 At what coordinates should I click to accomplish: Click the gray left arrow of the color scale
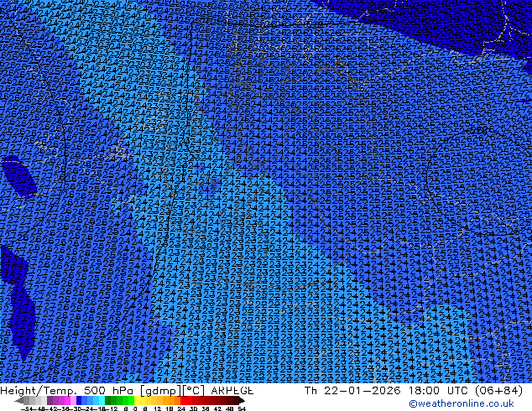coord(18,401)
